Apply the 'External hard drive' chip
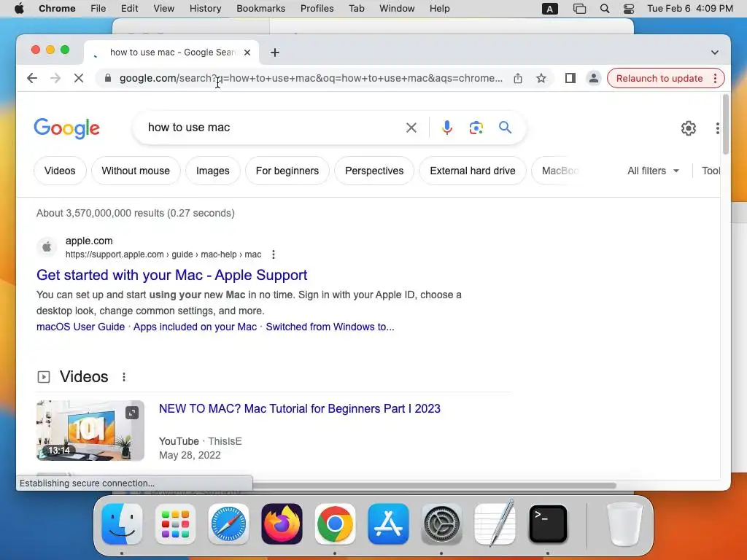 click(x=473, y=171)
